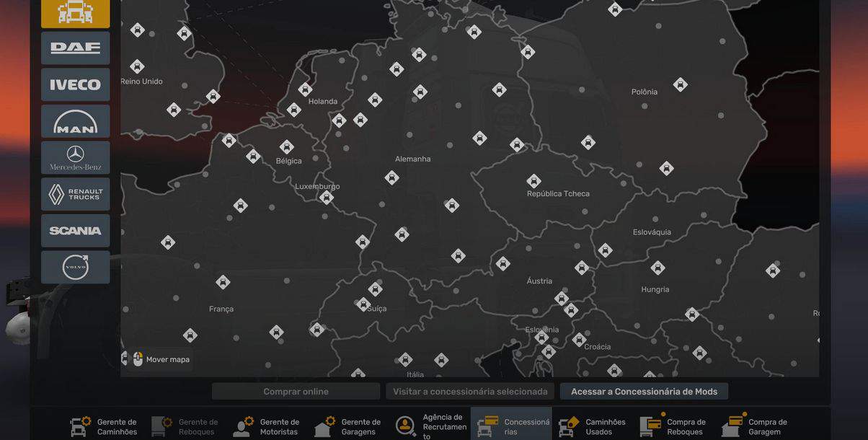868x440 pixels.
Task: Select the all-brands truck filter at top
Action: (x=75, y=12)
